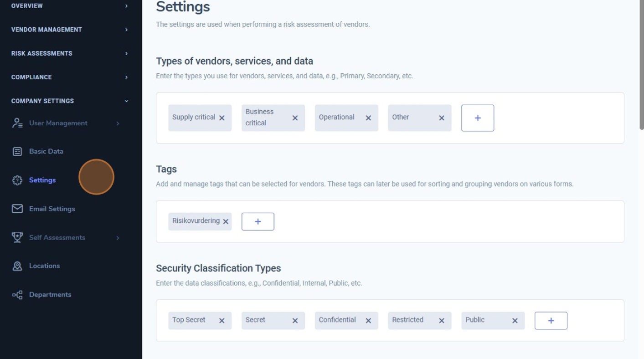Add a new tag with plus button
Image resolution: width=644 pixels, height=359 pixels.
pyautogui.click(x=258, y=221)
